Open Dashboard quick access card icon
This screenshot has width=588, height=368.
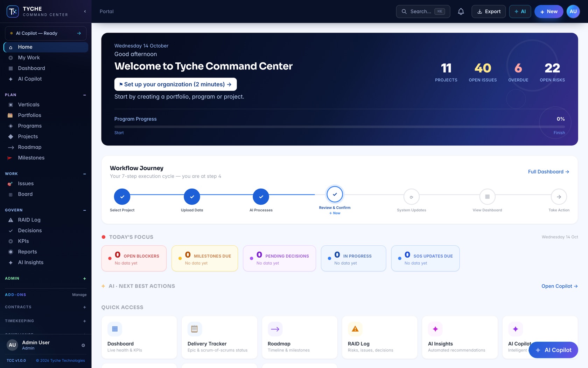(x=115, y=329)
